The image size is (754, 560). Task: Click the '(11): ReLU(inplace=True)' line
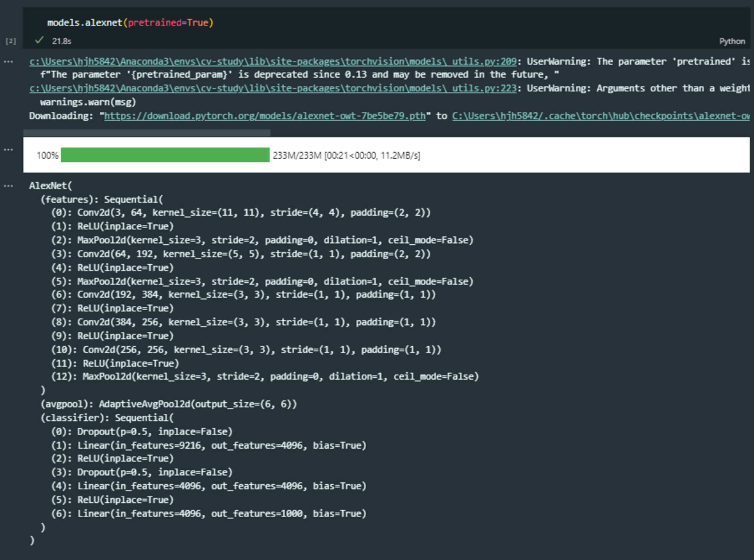coord(115,363)
